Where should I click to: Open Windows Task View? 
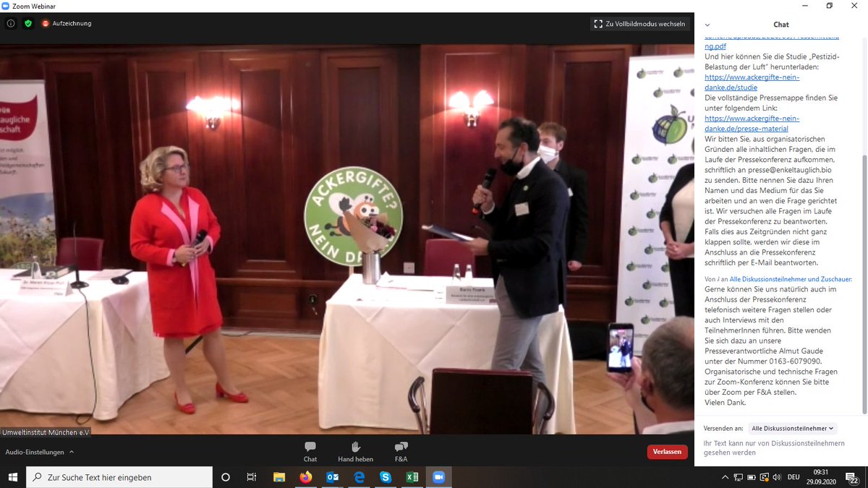pos(252,477)
